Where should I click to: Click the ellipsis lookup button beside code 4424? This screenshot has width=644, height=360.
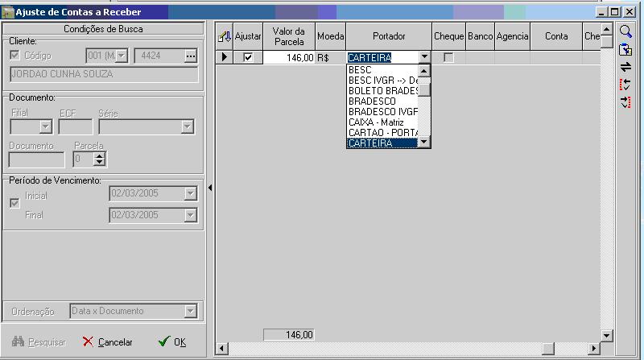click(x=191, y=56)
